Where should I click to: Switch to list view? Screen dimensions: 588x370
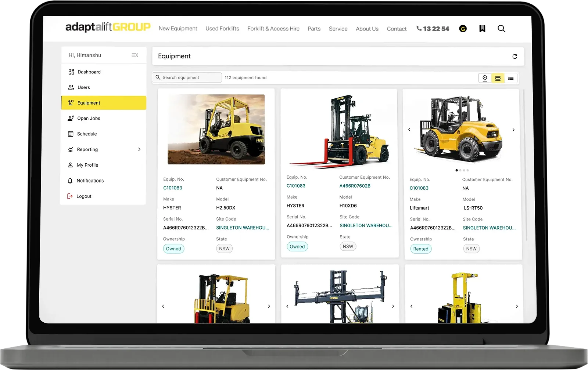(511, 78)
